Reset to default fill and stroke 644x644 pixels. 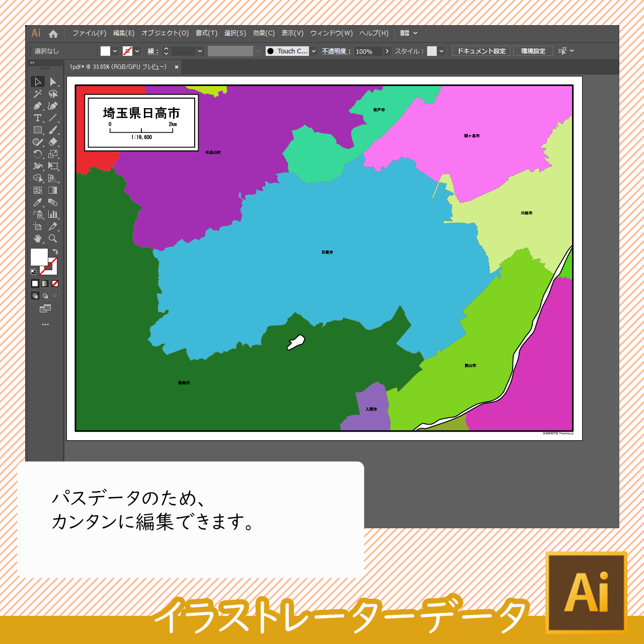click(x=33, y=272)
